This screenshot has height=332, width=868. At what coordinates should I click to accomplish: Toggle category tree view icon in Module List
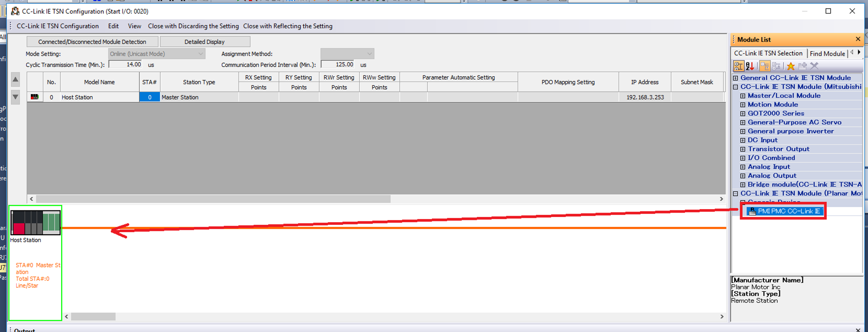(738, 66)
